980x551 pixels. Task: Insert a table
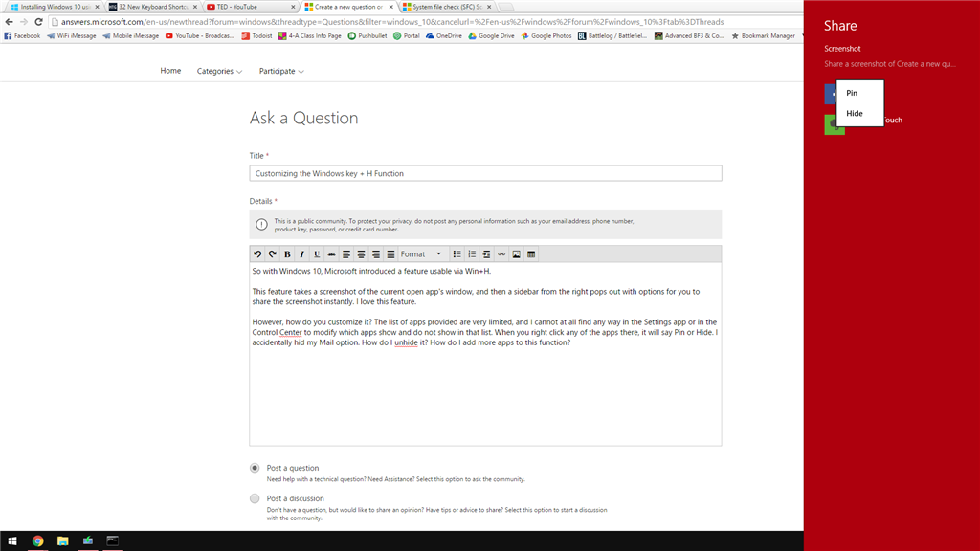point(531,254)
